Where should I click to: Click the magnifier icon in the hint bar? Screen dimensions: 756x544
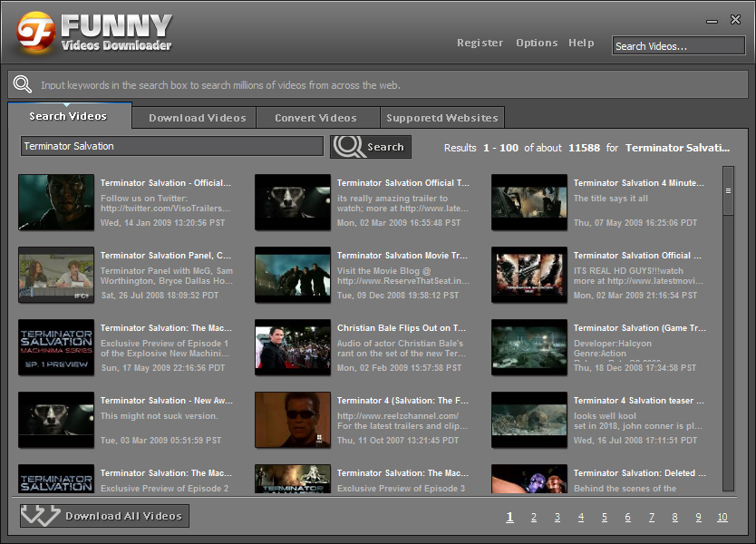click(x=22, y=84)
